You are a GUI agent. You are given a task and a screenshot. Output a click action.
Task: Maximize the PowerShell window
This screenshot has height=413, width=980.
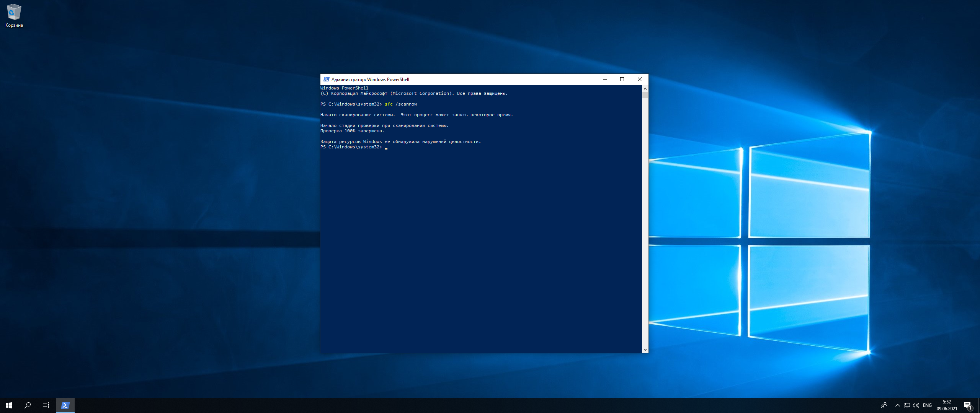click(x=622, y=79)
